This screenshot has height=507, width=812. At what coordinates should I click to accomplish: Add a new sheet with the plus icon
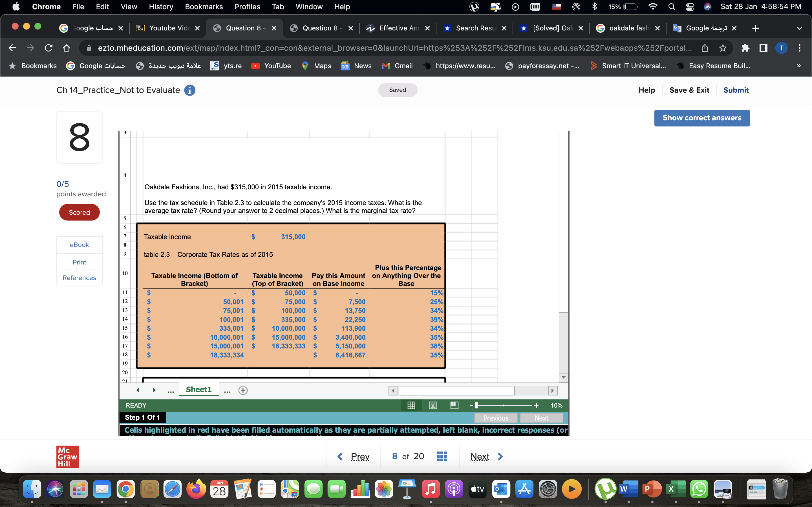[243, 390]
